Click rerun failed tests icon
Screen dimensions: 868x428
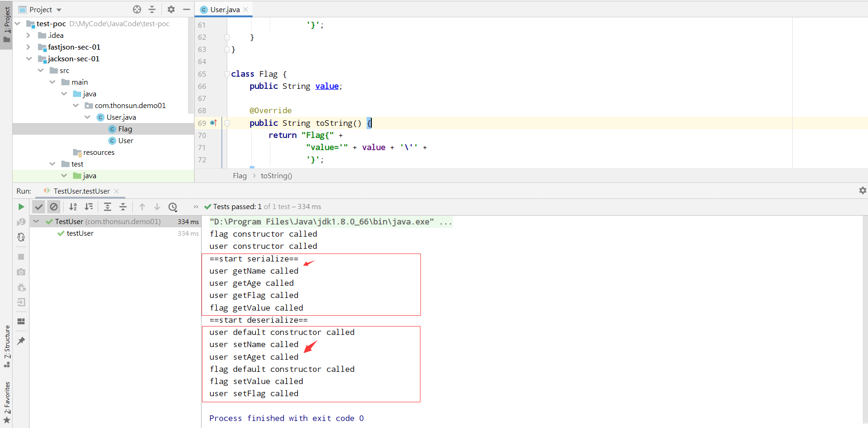click(x=21, y=222)
